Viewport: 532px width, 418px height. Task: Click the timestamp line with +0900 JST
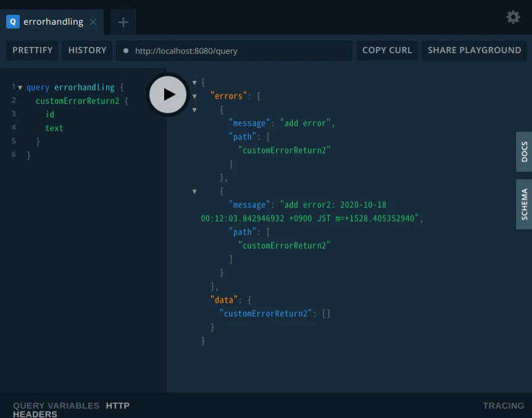[310, 219]
